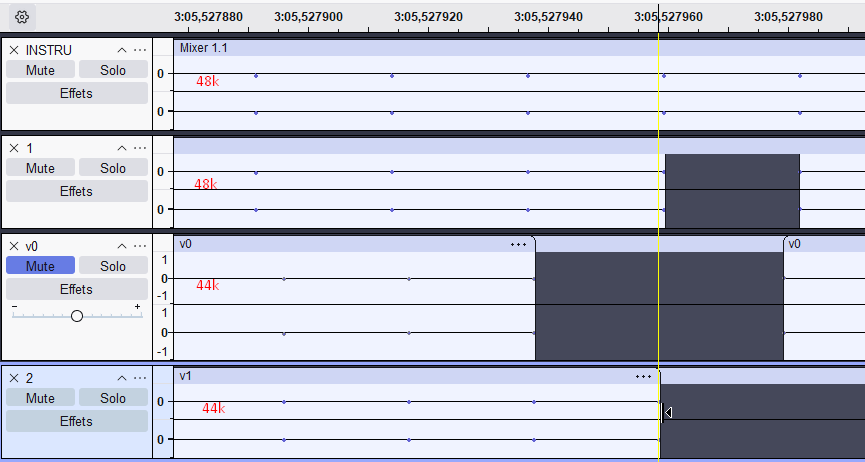The width and height of the screenshot is (865, 462).
Task: Open the v1 clip ellipsis menu
Action: [643, 376]
